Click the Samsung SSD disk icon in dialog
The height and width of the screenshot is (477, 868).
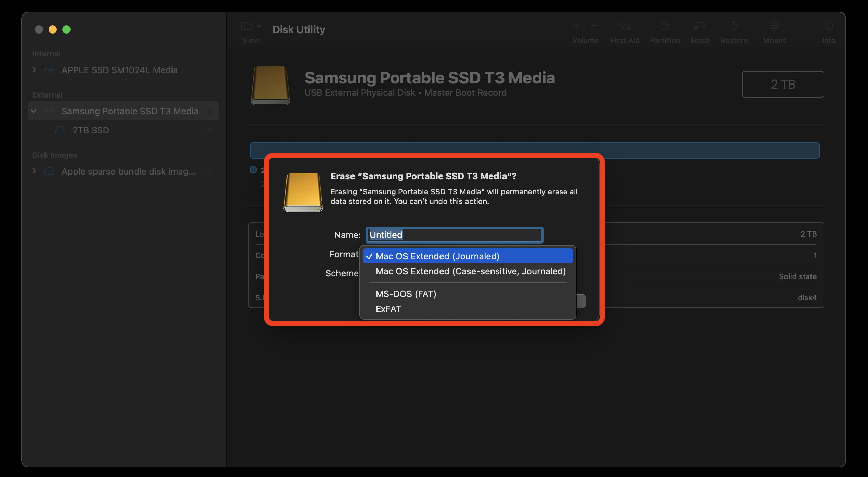tap(303, 190)
